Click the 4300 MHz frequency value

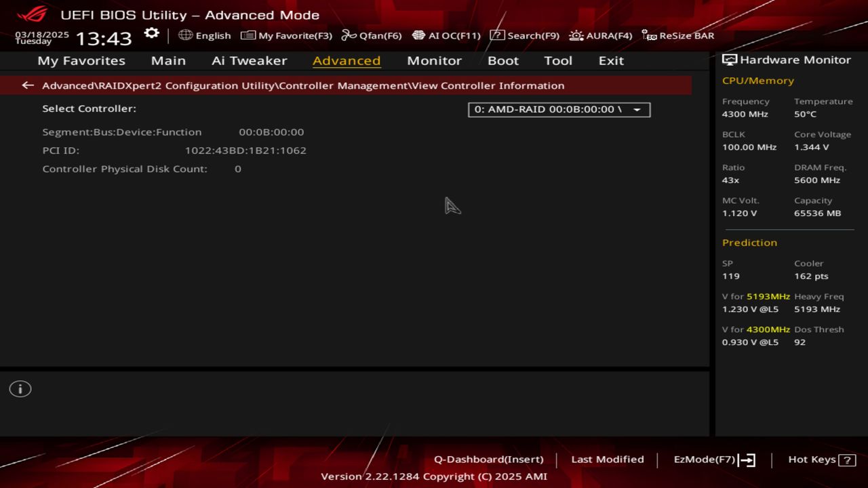tap(745, 114)
